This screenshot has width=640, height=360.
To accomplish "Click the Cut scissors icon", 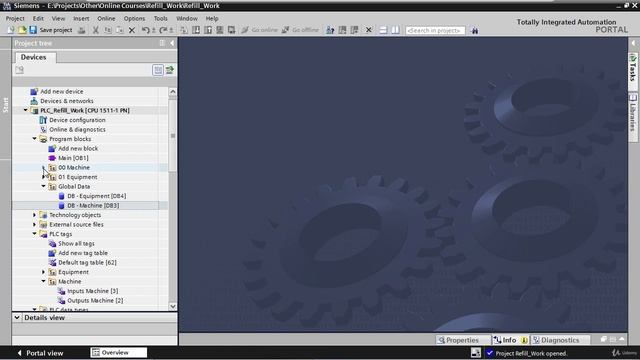I will pyautogui.click(x=96, y=30).
